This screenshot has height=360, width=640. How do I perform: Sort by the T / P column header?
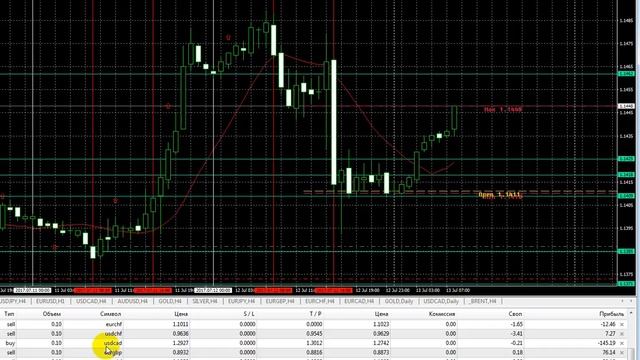pyautogui.click(x=315, y=314)
